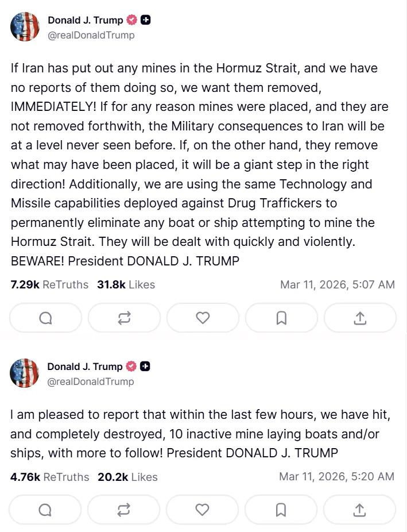Open the second post's profile avatar
Screen dimensions: 407x532
point(25,373)
